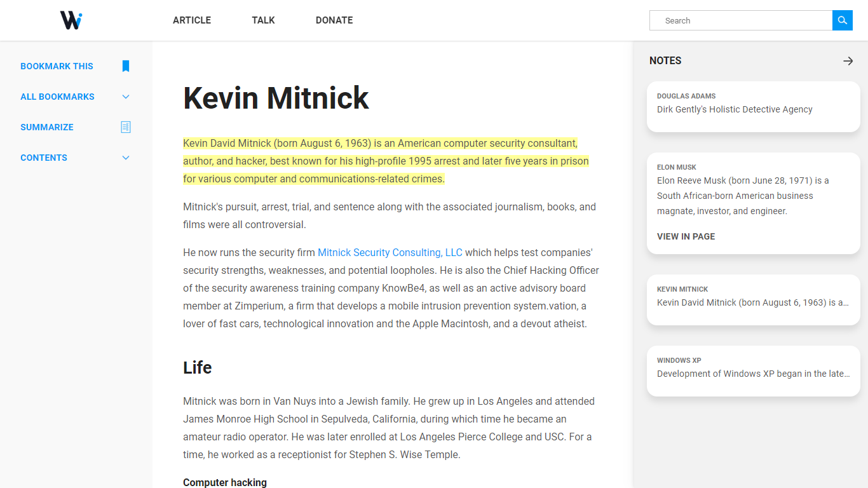Click View in Page on Elon Musk note
Viewport: 868px width, 488px height.
[686, 236]
